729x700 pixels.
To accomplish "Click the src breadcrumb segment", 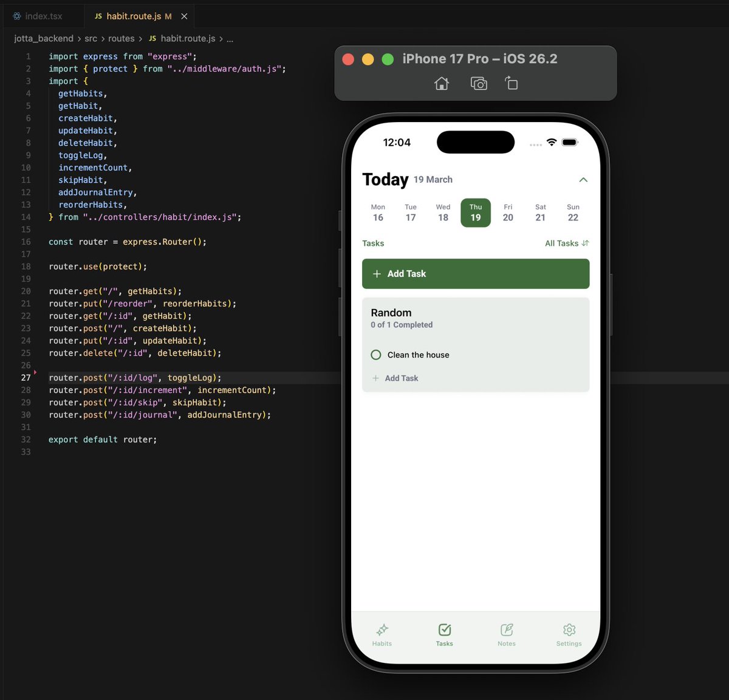I will click(91, 38).
